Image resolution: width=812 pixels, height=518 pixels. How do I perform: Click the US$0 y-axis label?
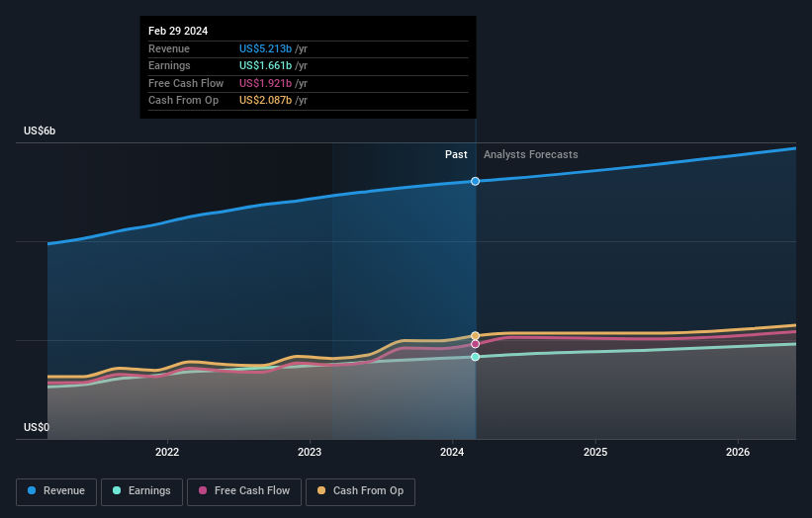coord(37,427)
